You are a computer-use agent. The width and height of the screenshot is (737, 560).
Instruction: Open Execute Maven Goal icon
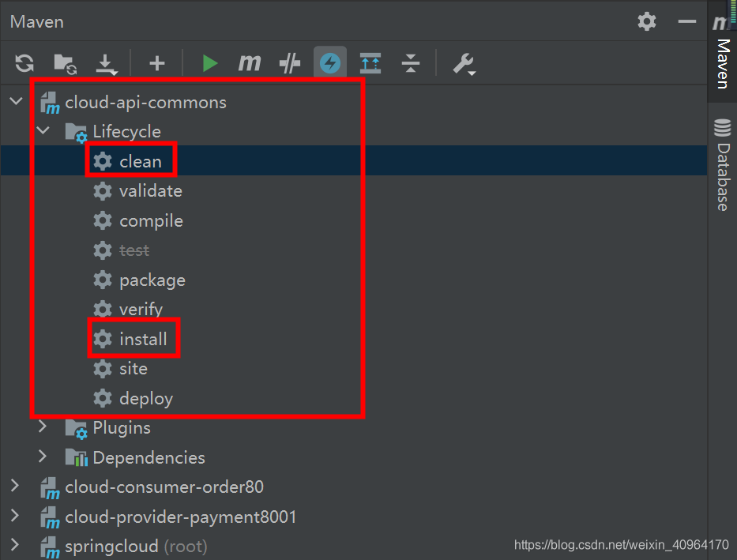(x=249, y=63)
